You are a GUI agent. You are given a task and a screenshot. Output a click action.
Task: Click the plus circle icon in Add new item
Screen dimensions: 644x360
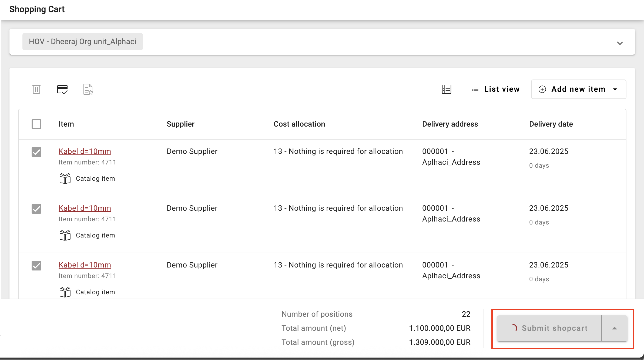[x=542, y=89]
